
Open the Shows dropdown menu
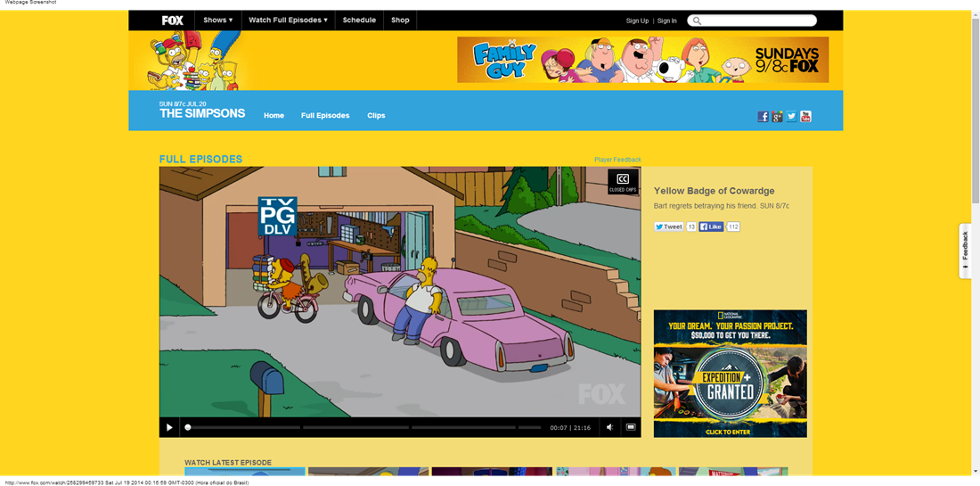217,20
